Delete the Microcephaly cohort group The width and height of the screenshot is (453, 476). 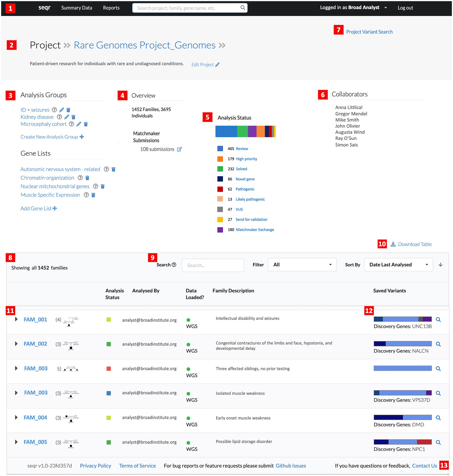(x=86, y=124)
